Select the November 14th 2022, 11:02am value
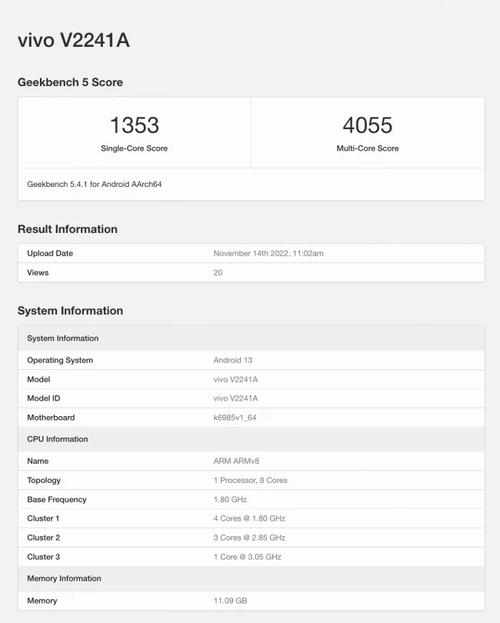The width and height of the screenshot is (500, 623). (x=268, y=253)
